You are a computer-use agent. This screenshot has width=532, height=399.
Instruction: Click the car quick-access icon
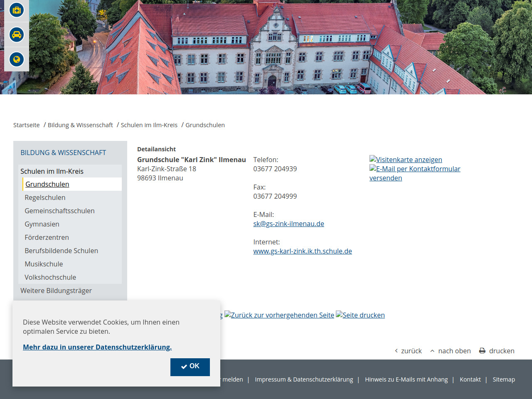pyautogui.click(x=17, y=35)
